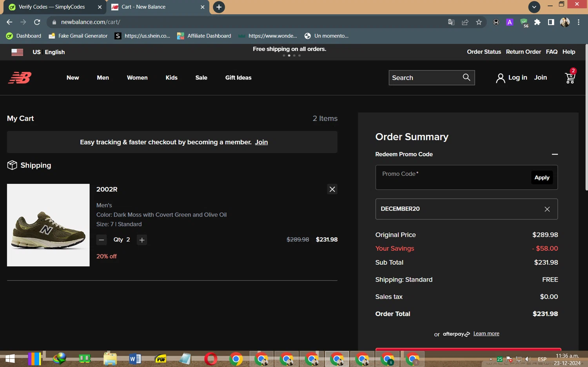Screen dimensions: 588x367
Task: Remove the DECEMBER20 promo code
Action: point(547,209)
